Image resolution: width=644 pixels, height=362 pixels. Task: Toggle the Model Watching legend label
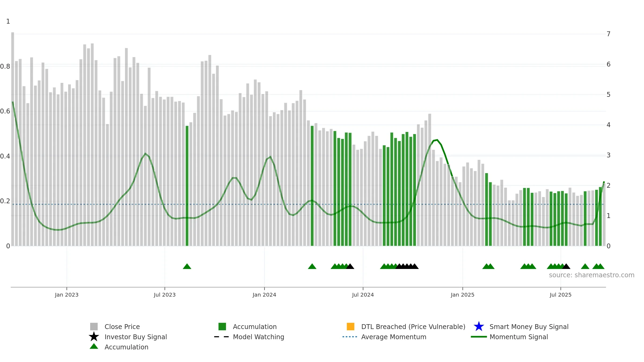258,337
